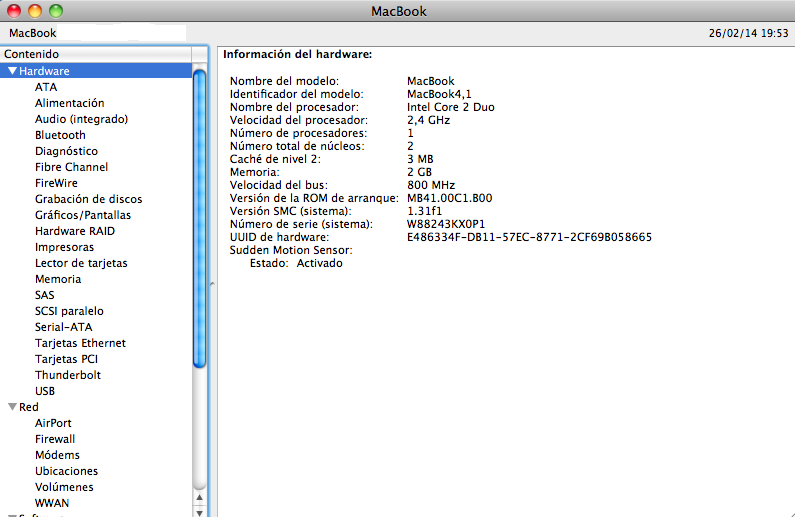
Task: Click the sidebar scroll up arrow
Action: 199,498
